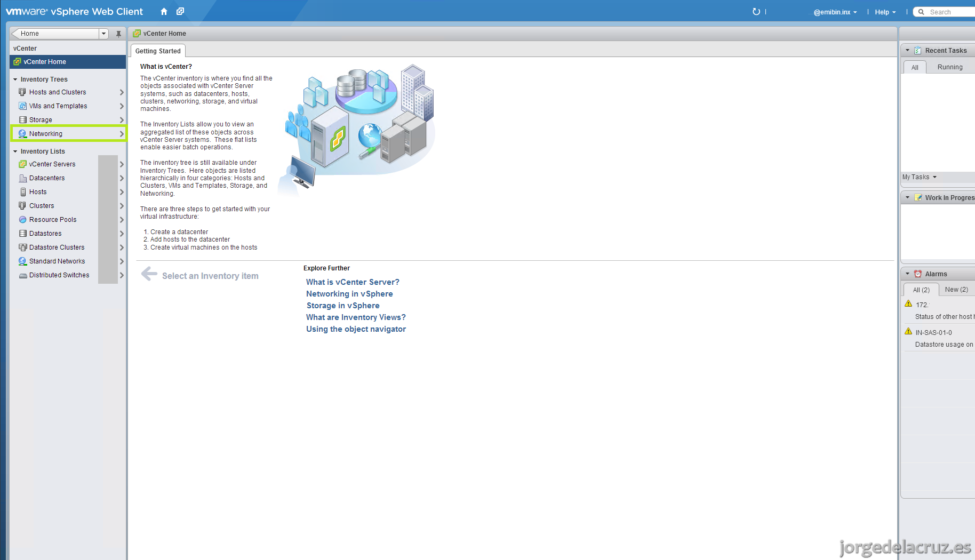975x560 pixels.
Task: Click the Standard Networks icon
Action: point(22,261)
